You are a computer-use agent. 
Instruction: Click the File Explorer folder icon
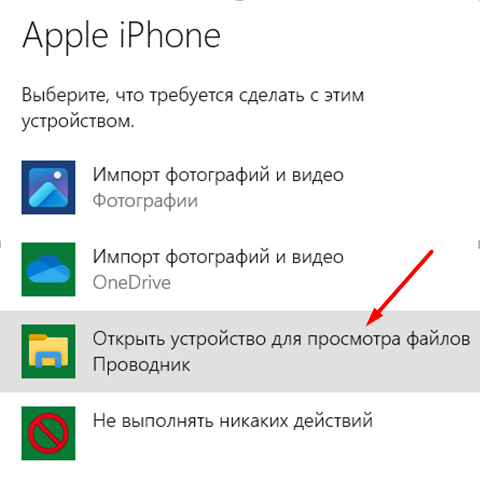tap(48, 351)
